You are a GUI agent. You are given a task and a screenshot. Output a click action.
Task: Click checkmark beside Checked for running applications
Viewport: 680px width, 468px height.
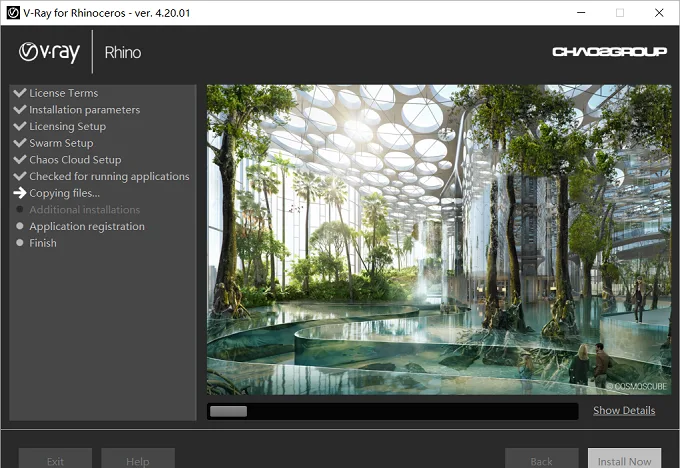pyautogui.click(x=20, y=176)
